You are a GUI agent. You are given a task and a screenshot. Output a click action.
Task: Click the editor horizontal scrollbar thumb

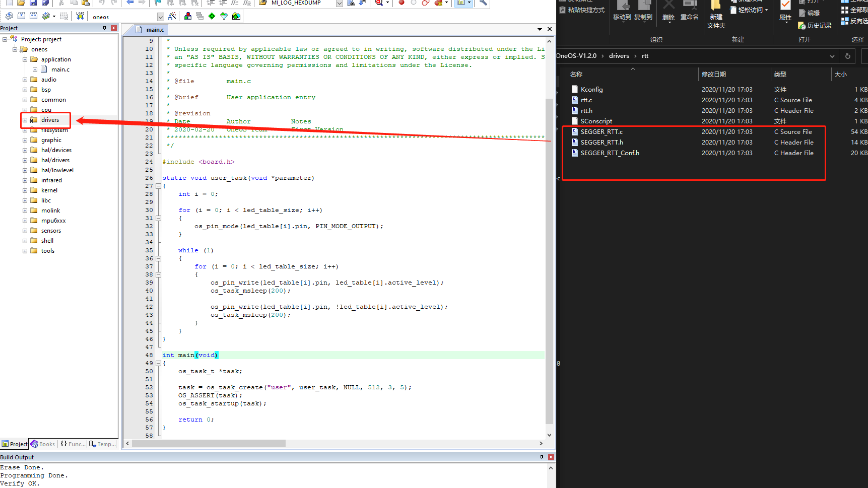pos(209,444)
